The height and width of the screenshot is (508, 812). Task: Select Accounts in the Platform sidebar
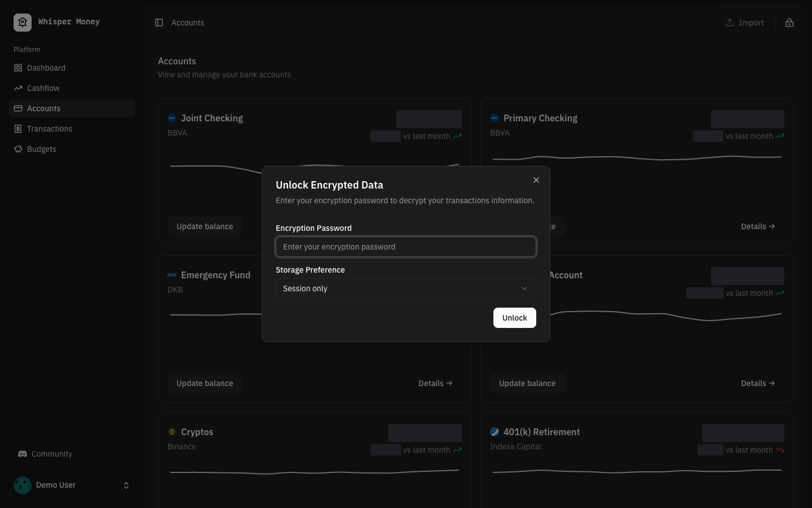click(43, 108)
